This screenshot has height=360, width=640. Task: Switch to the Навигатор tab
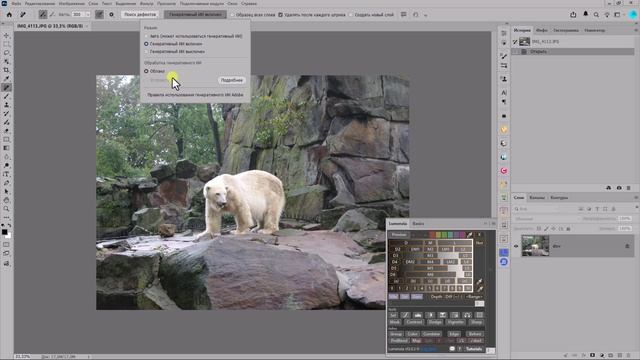pyautogui.click(x=595, y=30)
